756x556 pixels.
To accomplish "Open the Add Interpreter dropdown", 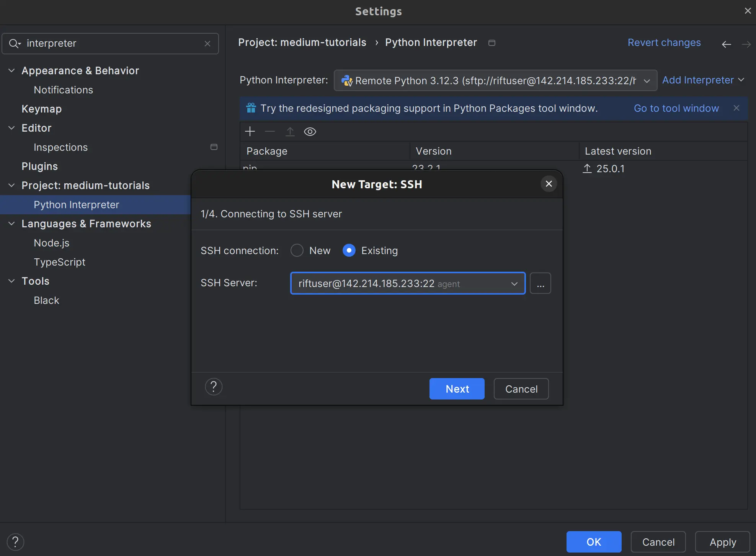I will pos(703,80).
